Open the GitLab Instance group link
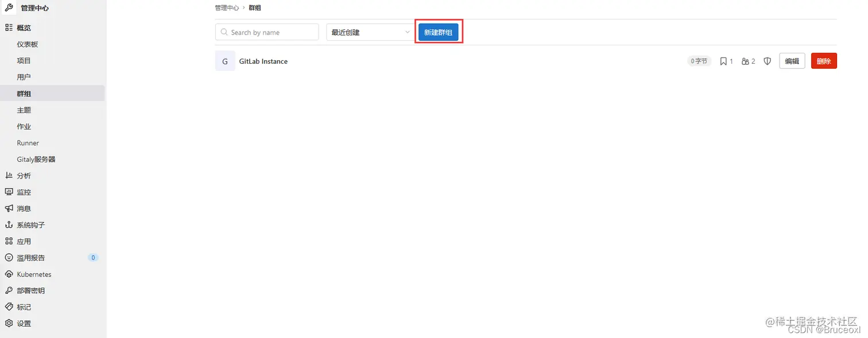The image size is (868, 338). 263,61
